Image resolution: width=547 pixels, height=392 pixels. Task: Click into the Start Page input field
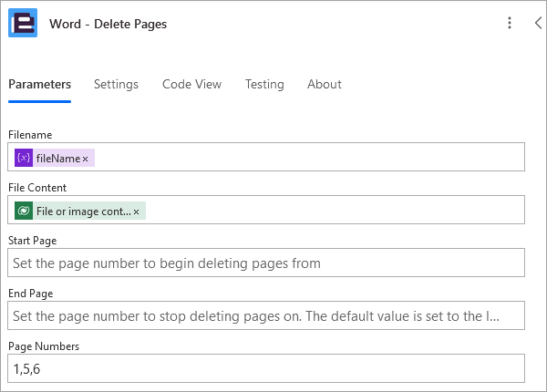266,263
